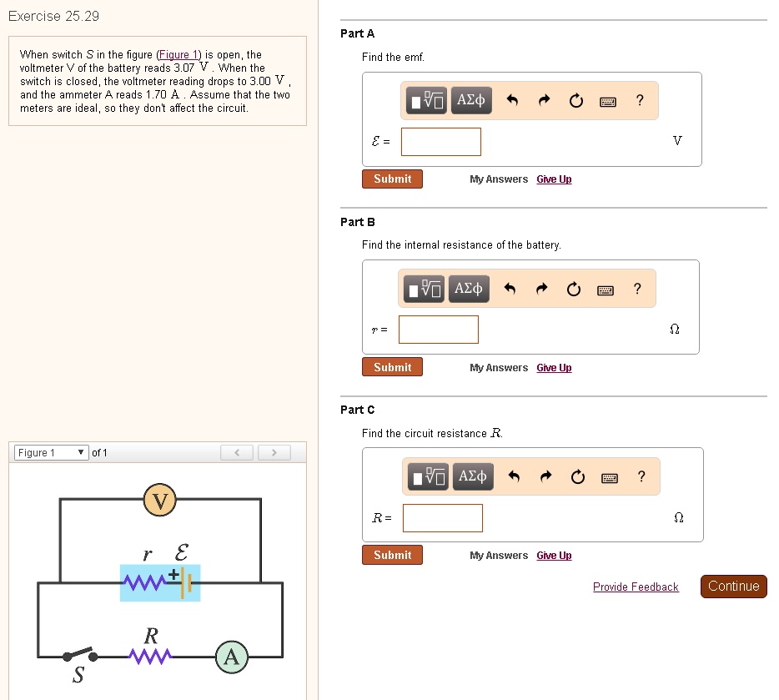Undo equation entry in Part A editor

point(511,100)
